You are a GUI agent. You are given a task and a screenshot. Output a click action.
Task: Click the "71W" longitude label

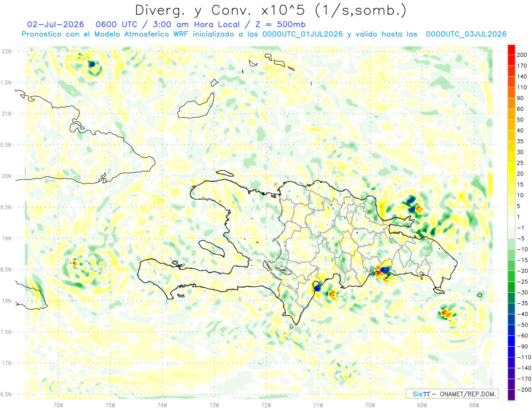tap(318, 405)
